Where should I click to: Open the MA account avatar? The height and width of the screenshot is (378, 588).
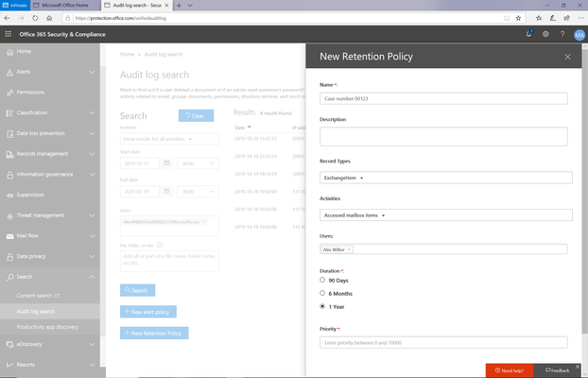coord(579,35)
